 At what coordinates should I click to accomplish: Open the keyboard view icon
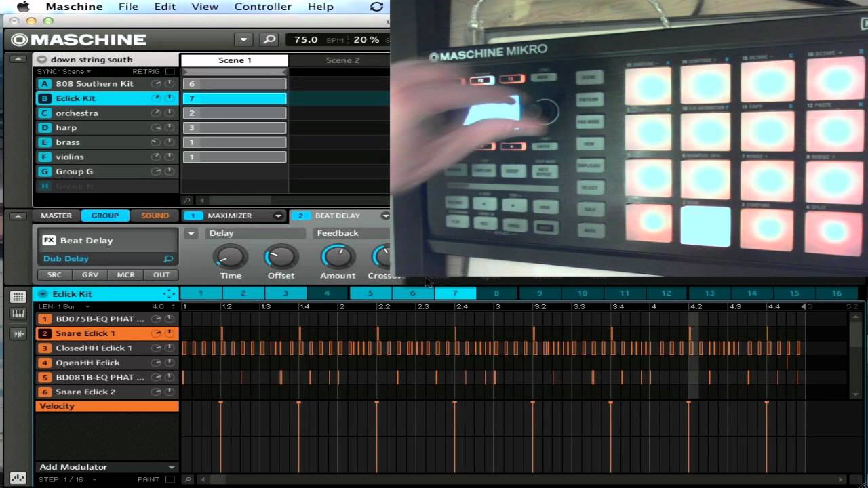click(x=18, y=314)
